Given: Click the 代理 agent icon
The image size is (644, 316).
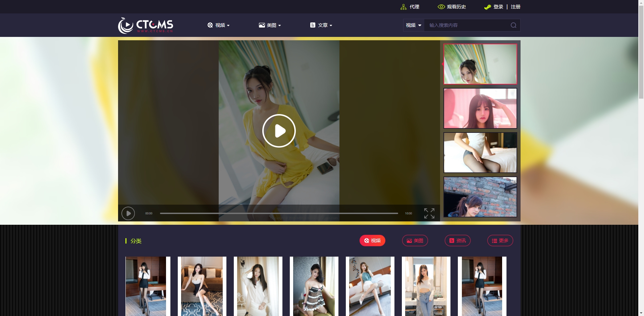Looking at the screenshot, I should pyautogui.click(x=404, y=7).
